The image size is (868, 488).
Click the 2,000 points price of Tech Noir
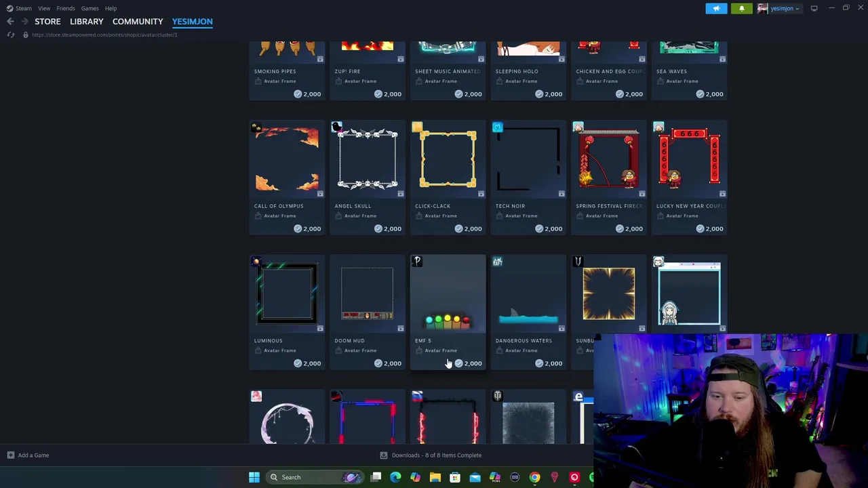(549, 228)
